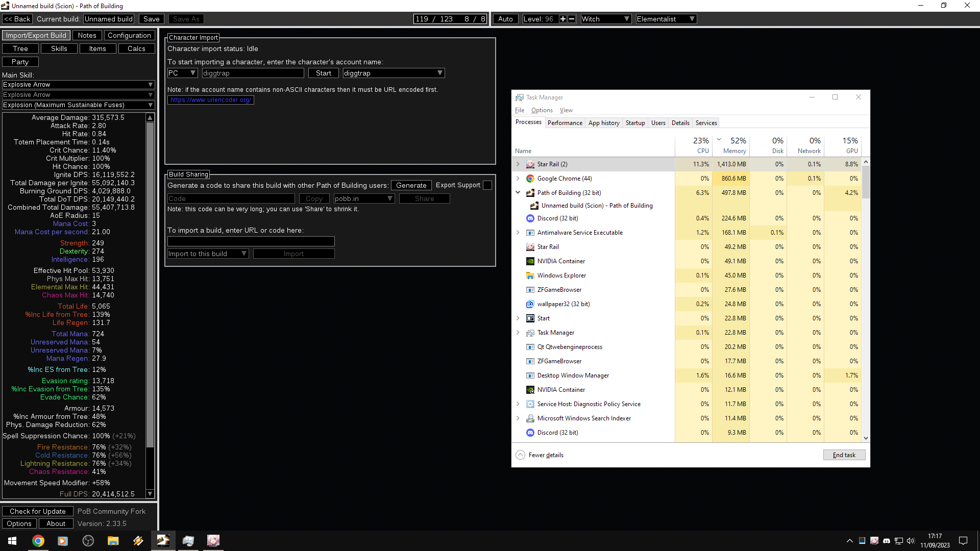Enable the Export Support checkbox

pos(487,185)
